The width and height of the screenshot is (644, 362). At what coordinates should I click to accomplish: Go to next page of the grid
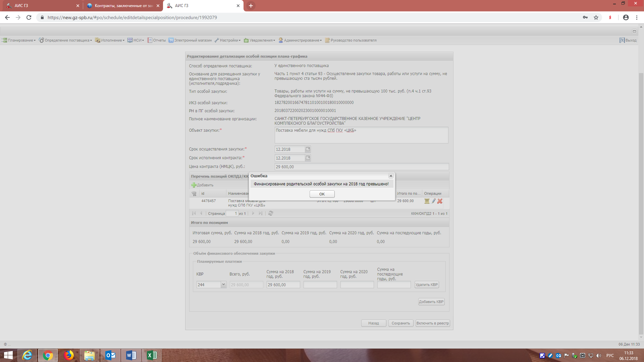(253, 213)
